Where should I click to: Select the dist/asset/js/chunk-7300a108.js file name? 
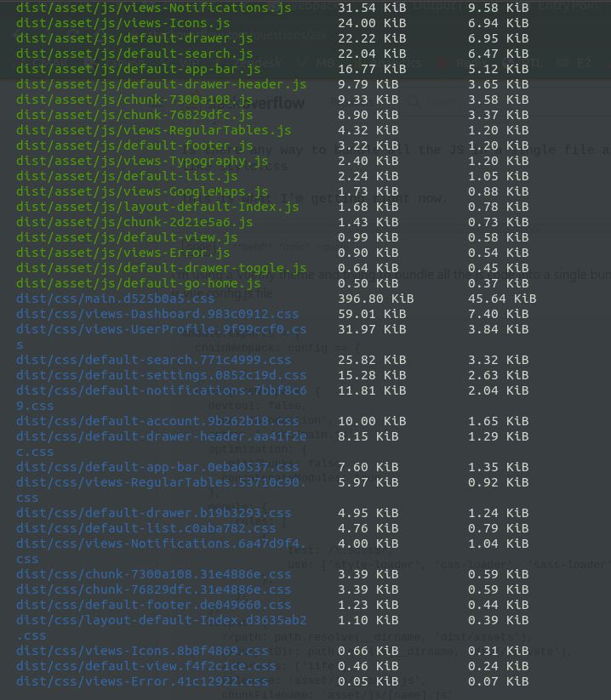[134, 100]
